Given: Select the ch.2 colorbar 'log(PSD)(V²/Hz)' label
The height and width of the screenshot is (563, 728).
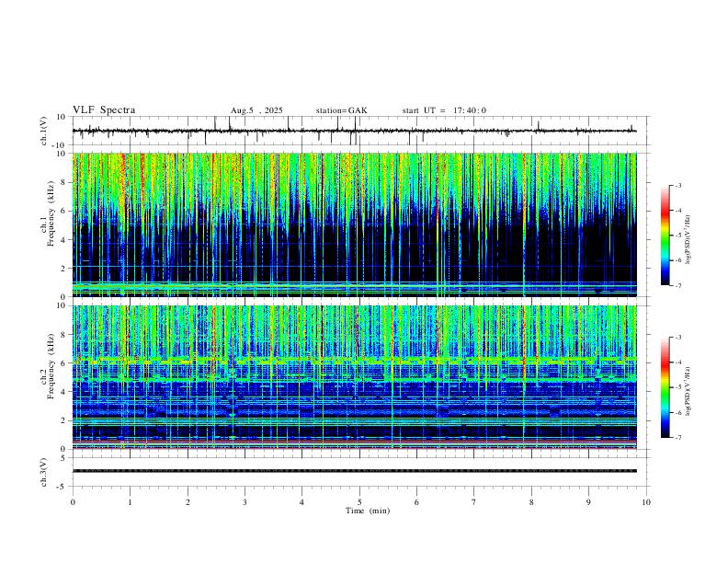Looking at the screenshot, I should tap(688, 391).
